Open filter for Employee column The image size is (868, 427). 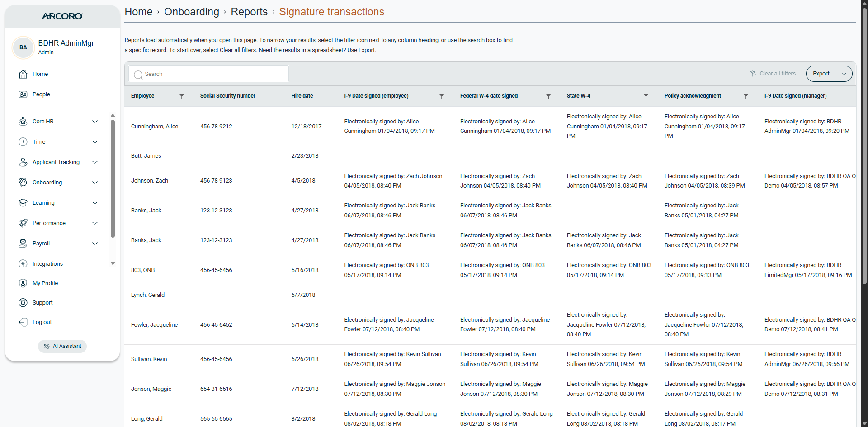pyautogui.click(x=182, y=96)
